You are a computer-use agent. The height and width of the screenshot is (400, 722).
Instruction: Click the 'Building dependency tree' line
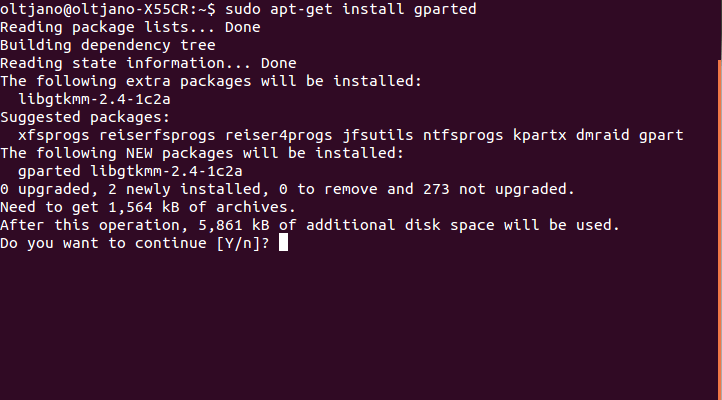(x=108, y=45)
